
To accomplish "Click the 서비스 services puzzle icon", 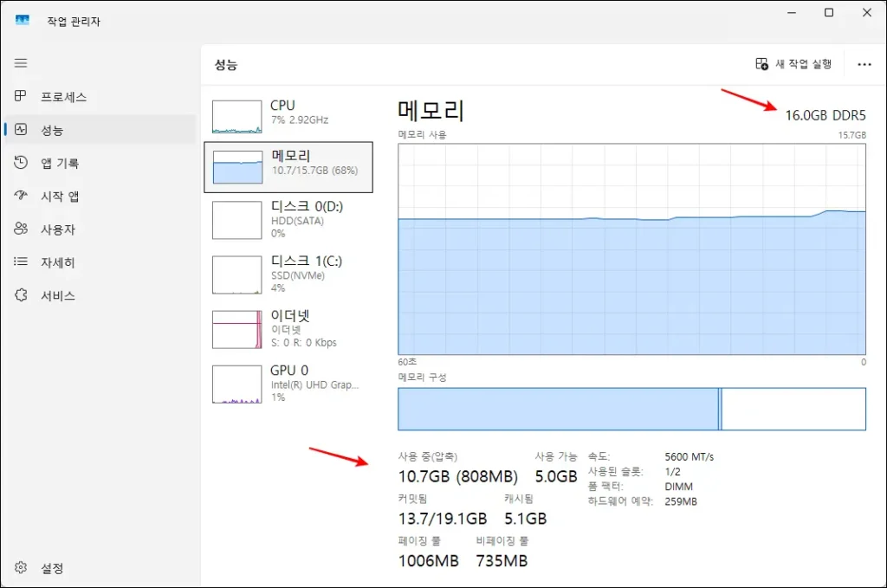I will (x=21, y=294).
